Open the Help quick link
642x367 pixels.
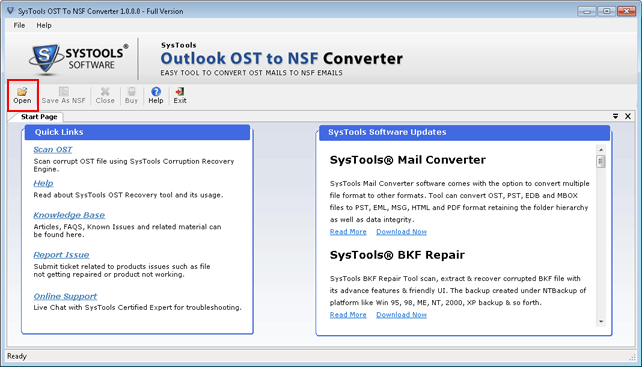pyautogui.click(x=43, y=183)
